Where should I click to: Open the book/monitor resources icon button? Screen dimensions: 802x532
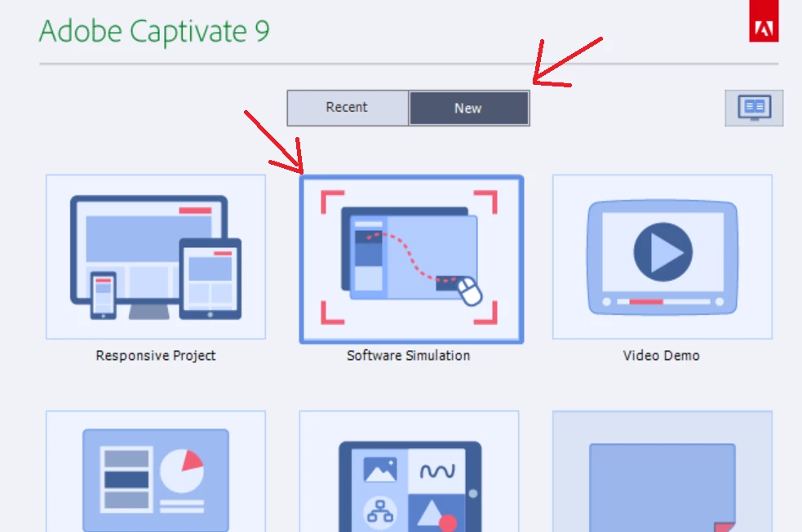pos(754,108)
